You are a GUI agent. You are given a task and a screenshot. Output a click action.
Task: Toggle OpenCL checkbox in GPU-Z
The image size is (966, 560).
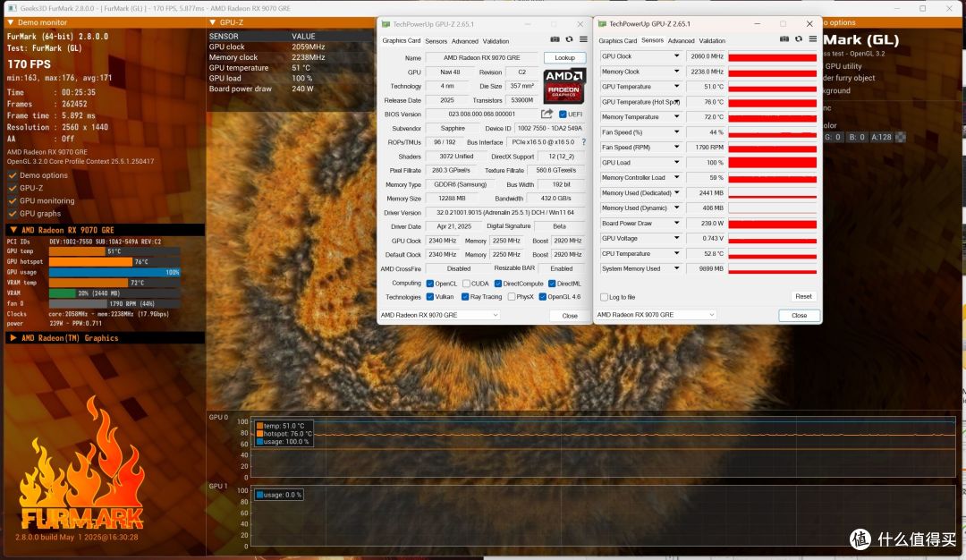(x=430, y=284)
